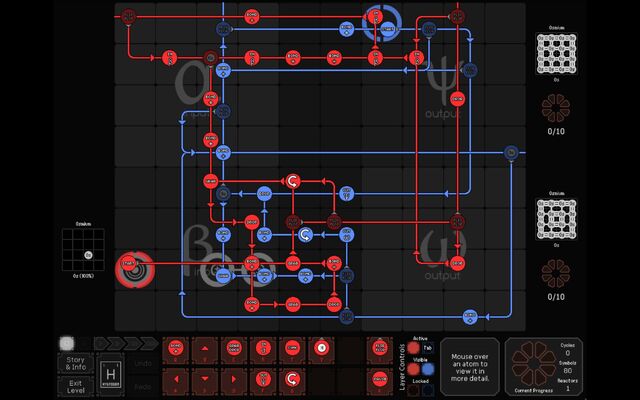Select red Grab node near psi output
Viewport: 640px width, 400px height.
457,99
